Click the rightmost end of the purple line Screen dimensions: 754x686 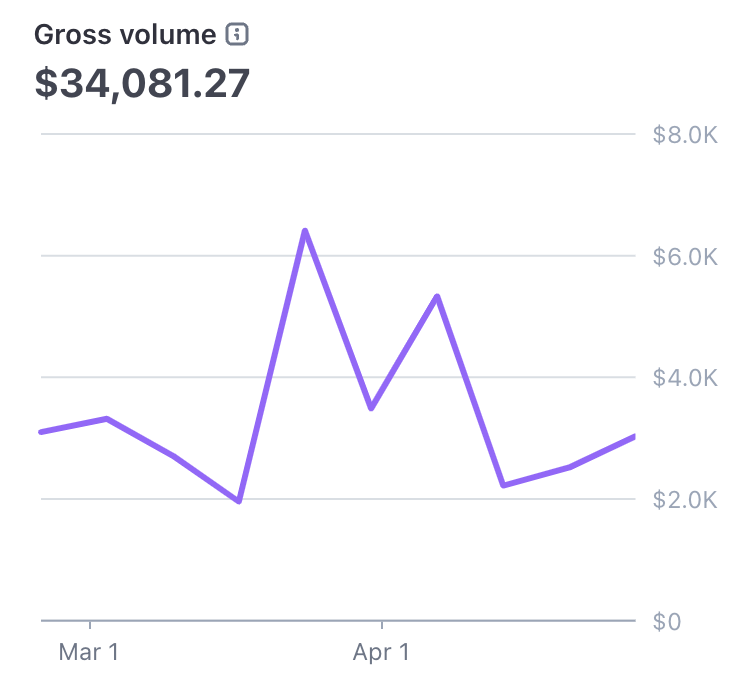pos(634,436)
